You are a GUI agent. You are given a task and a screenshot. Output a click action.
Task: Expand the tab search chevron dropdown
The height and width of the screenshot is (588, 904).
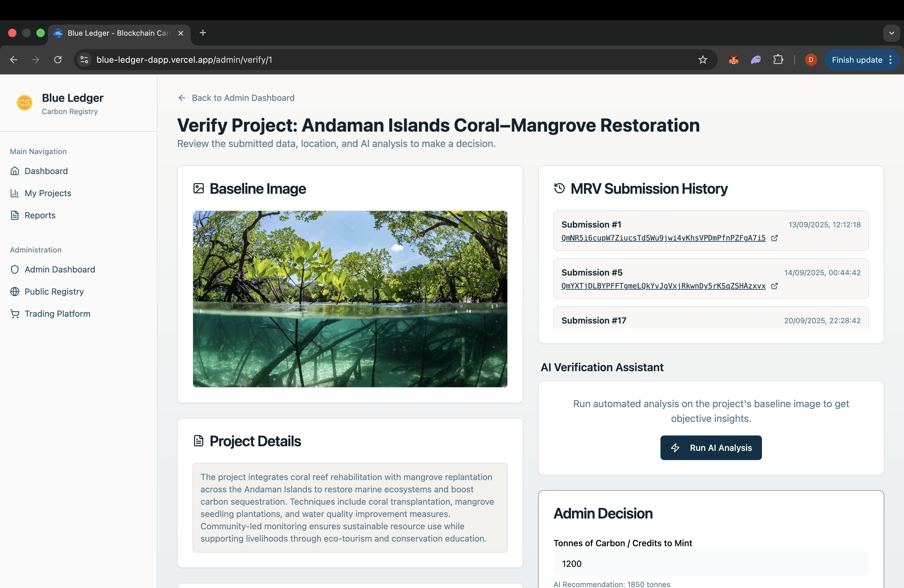point(891,33)
